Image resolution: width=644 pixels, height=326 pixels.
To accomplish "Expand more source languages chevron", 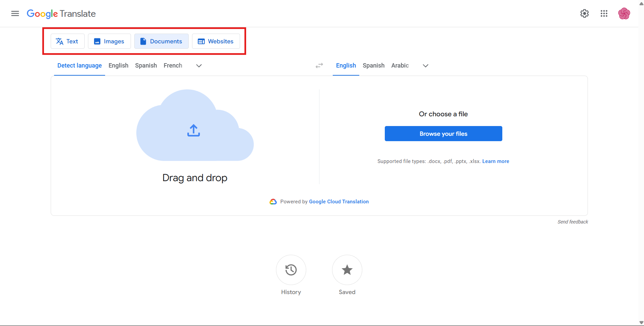I will (x=199, y=66).
